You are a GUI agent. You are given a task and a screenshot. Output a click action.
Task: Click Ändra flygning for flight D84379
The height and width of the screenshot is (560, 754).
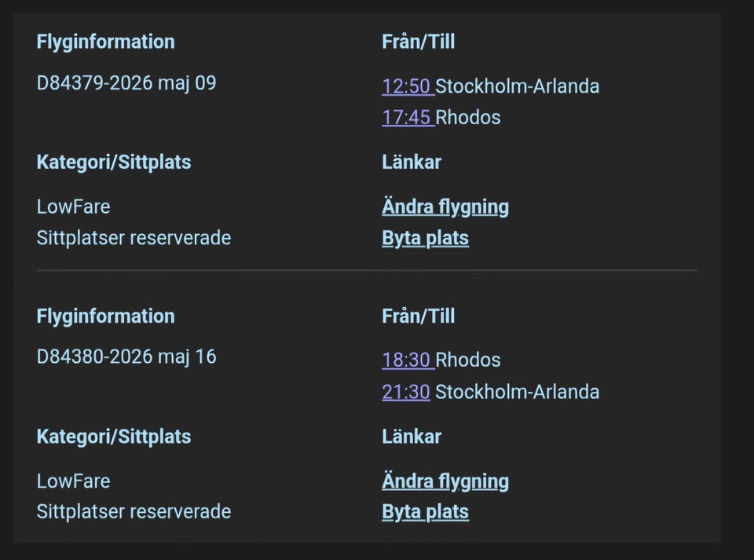coord(445,207)
